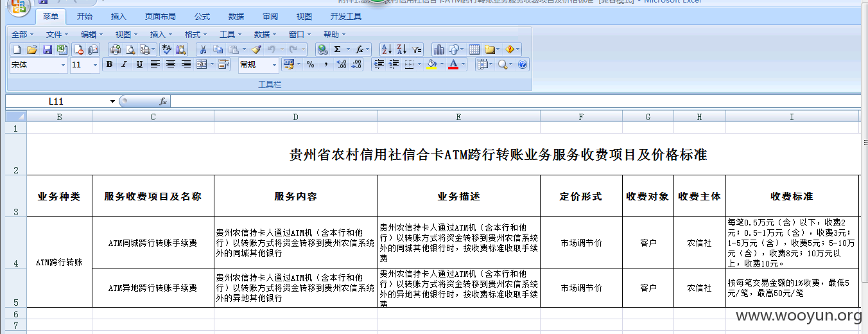This screenshot has width=868, height=334.
Task: Decrease decimal places
Action: pos(357,64)
